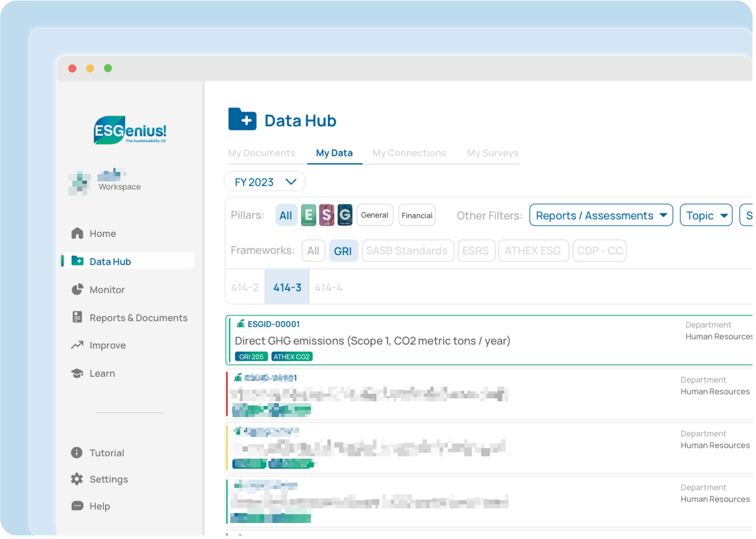The height and width of the screenshot is (539, 756).
Task: Switch to the My Documents tab
Action: coord(261,153)
